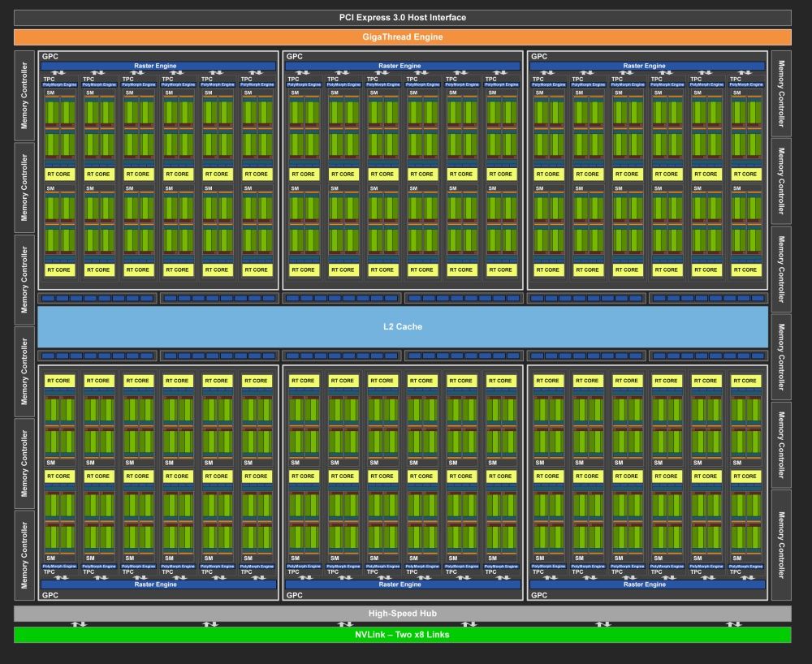Click the green NVLink – Two x8 Links bar
This screenshot has height=664, width=812.
coord(403,635)
